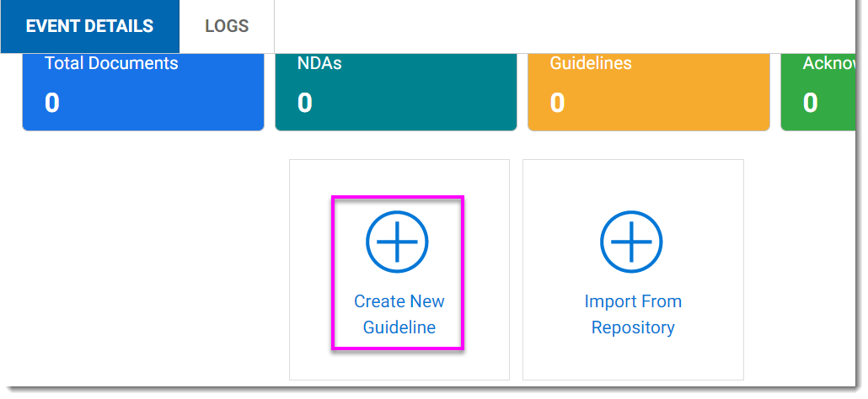Open the Import From Repository text link
The height and width of the screenshot is (399, 868).
(633, 314)
